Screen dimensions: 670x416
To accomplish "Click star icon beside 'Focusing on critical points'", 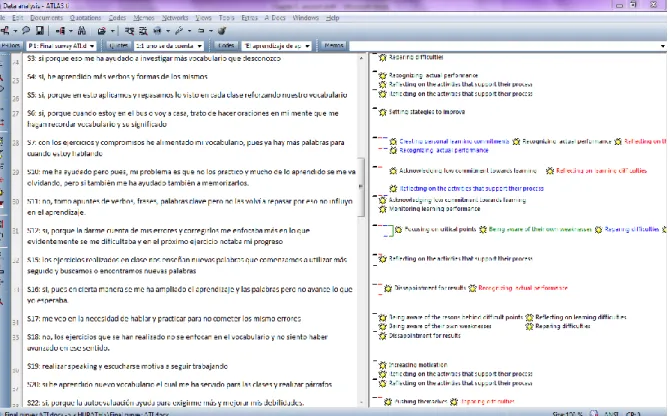I will pyautogui.click(x=398, y=230).
